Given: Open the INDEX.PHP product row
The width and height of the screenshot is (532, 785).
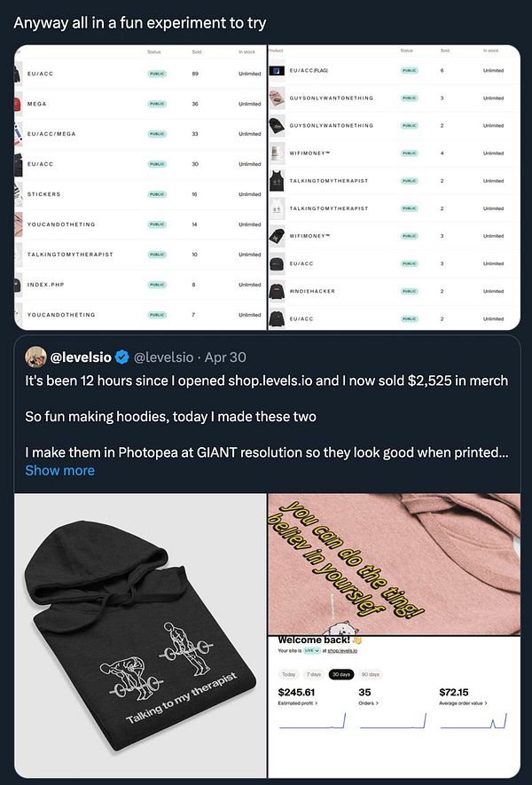Looking at the screenshot, I should 140,285.
